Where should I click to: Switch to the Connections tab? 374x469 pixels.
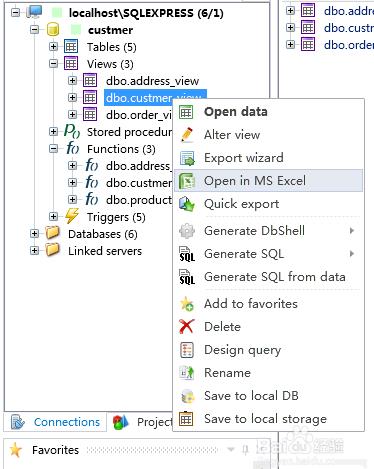pyautogui.click(x=55, y=422)
